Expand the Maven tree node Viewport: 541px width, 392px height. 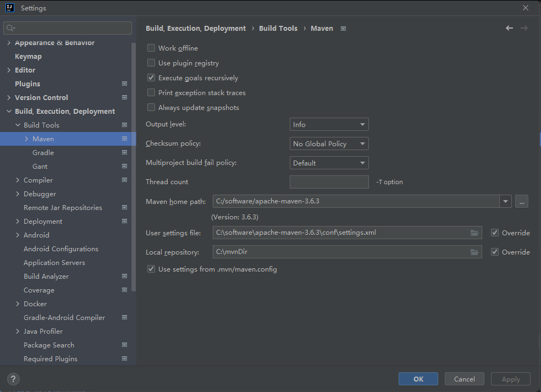[x=26, y=139]
